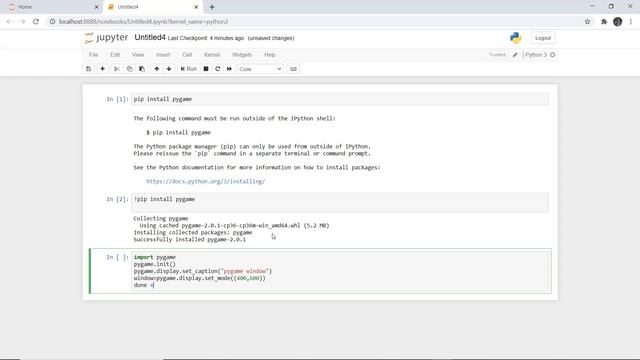Select the '!pip install pygame' input cell
Image resolution: width=640 pixels, height=360 pixels.
(340, 202)
